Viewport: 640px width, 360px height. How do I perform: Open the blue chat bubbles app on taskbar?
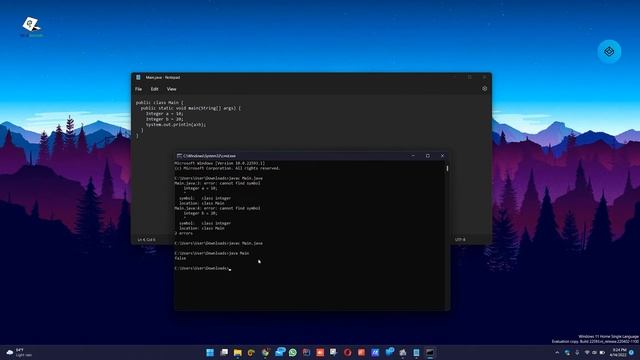click(280, 352)
